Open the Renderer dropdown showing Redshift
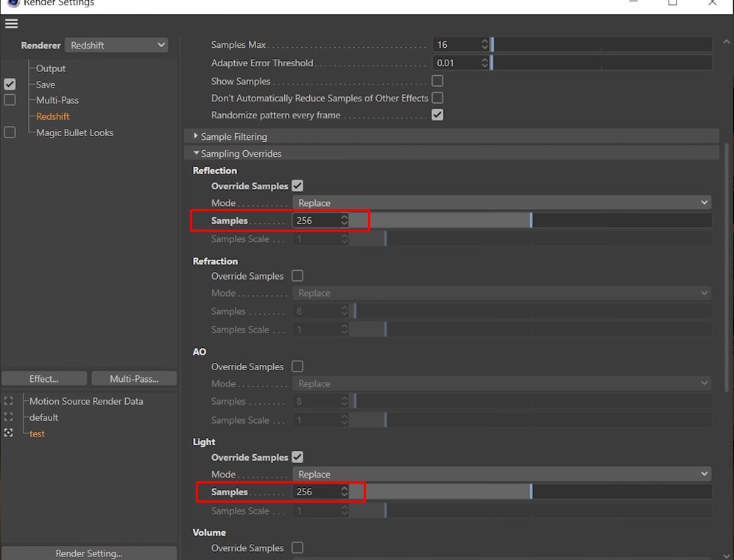734x560 pixels. 117,46
